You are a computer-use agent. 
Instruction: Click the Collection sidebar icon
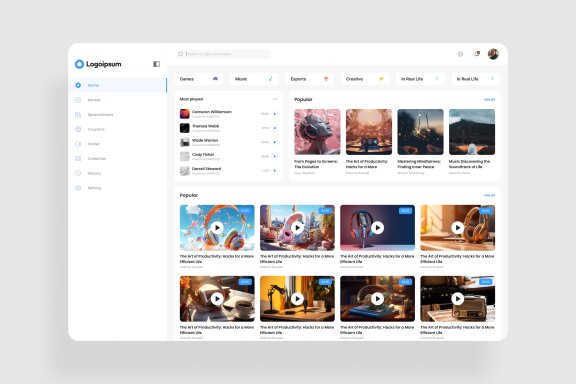[78, 158]
